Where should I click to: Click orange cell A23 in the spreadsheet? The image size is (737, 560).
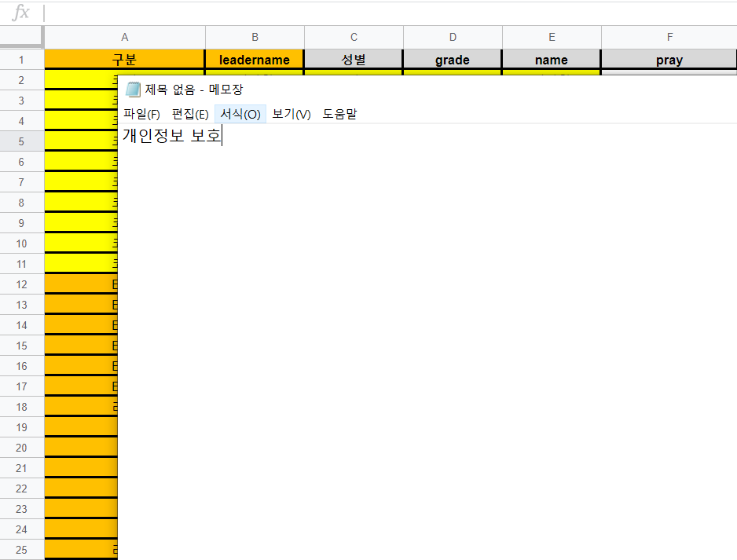tap(81, 509)
